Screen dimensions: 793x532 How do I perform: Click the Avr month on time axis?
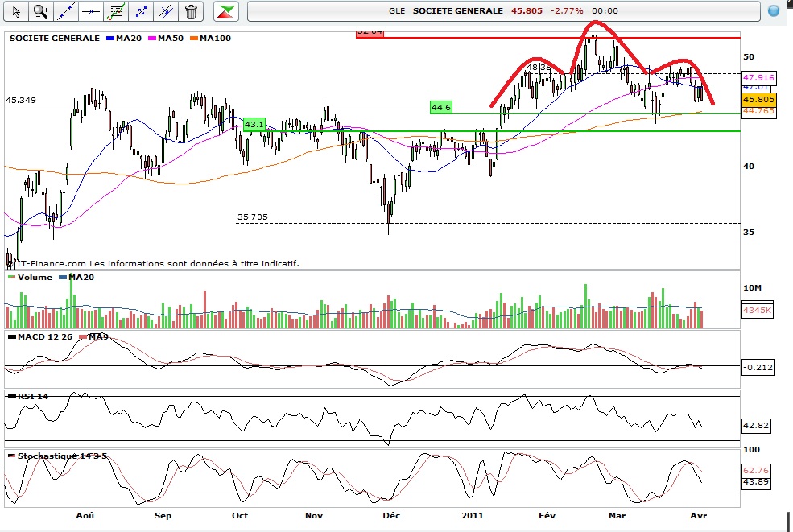(699, 515)
